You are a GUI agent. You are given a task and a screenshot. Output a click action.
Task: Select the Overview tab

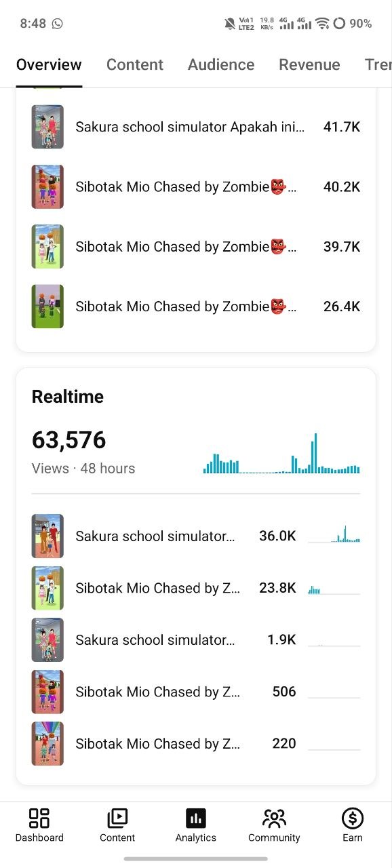(49, 64)
